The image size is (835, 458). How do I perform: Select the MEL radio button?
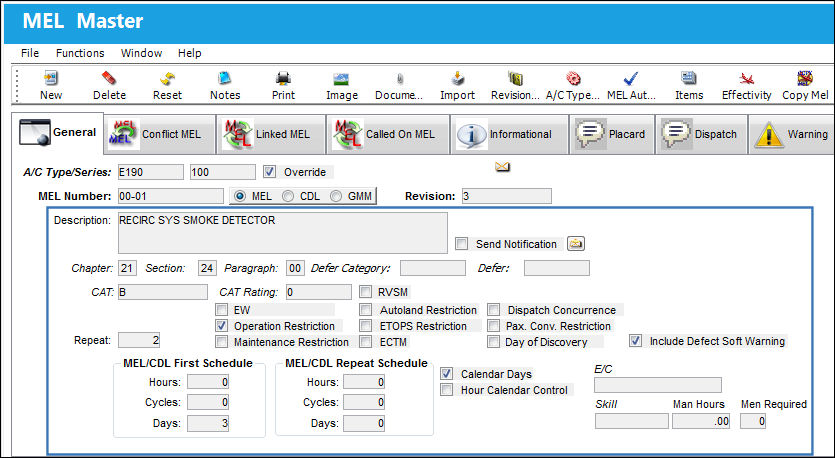240,196
